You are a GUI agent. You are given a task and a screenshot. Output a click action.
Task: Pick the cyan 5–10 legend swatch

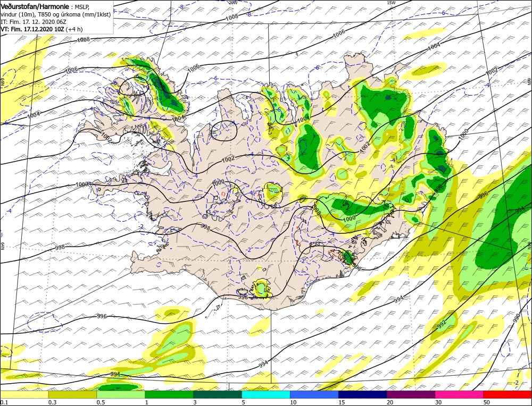[x=266, y=394]
